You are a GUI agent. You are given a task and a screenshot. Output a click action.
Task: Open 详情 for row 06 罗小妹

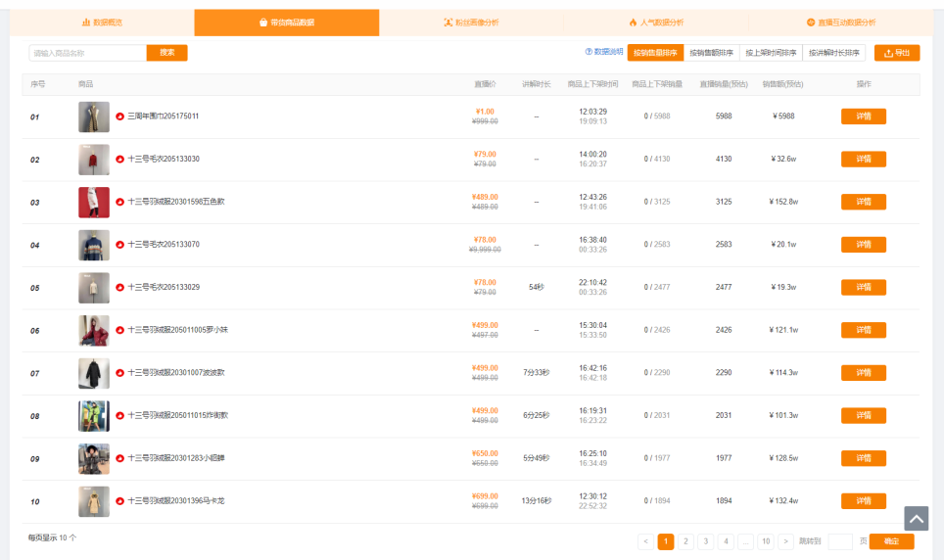(864, 330)
